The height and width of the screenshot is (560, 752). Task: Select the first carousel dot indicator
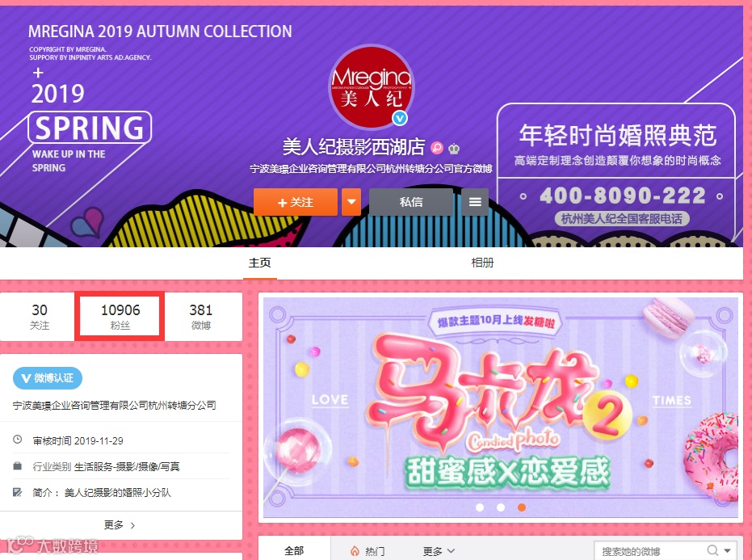[x=480, y=507]
